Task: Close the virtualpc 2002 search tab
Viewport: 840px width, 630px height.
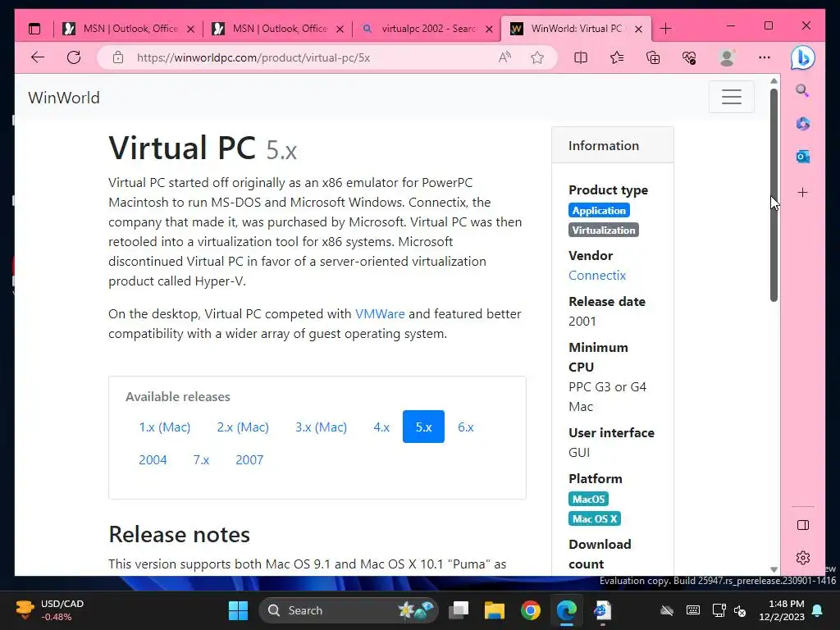Action: 489,29
